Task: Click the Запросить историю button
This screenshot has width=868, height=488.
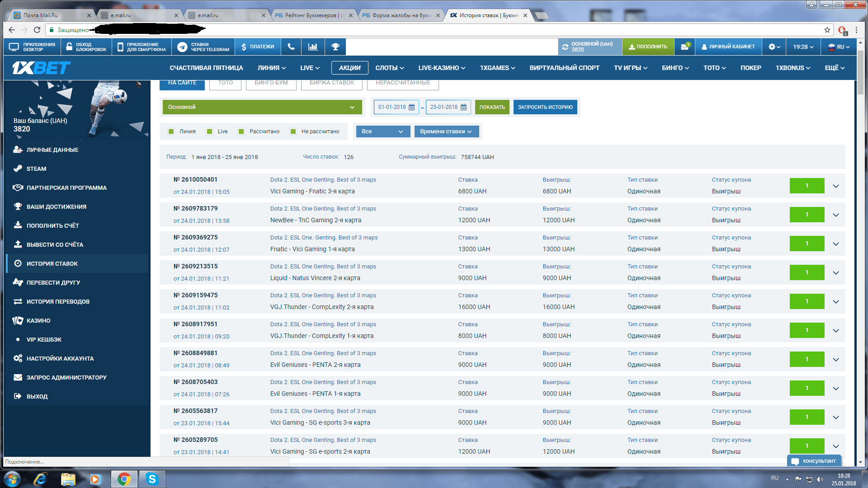Action: 545,107
